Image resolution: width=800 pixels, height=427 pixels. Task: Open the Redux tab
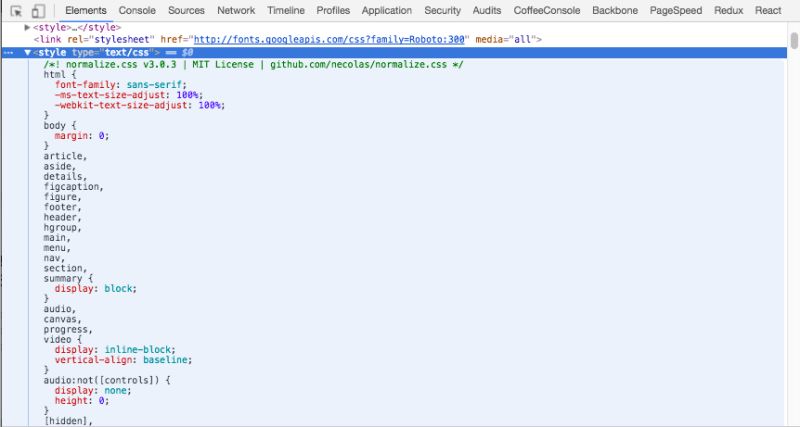coord(729,10)
